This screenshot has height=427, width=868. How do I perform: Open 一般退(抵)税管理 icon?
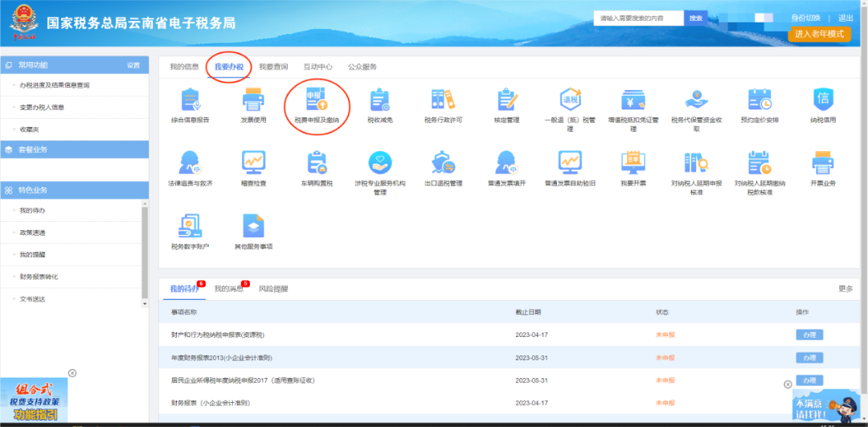[570, 100]
